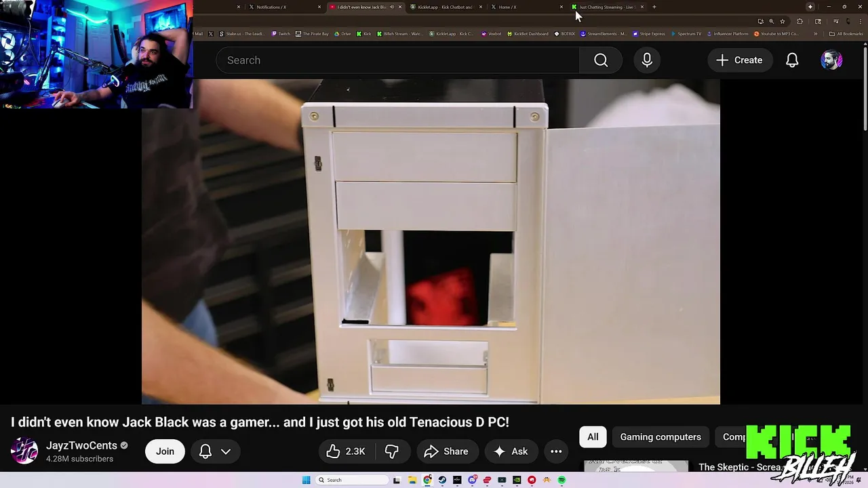Screen dimensions: 868x488
Task: Open the Spectrum TV bookmark
Action: (x=686, y=34)
